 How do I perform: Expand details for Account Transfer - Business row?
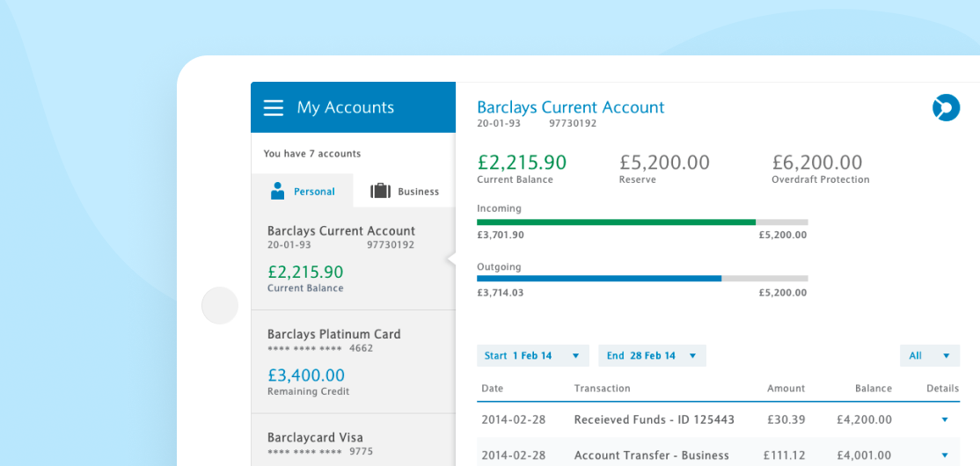click(x=945, y=455)
